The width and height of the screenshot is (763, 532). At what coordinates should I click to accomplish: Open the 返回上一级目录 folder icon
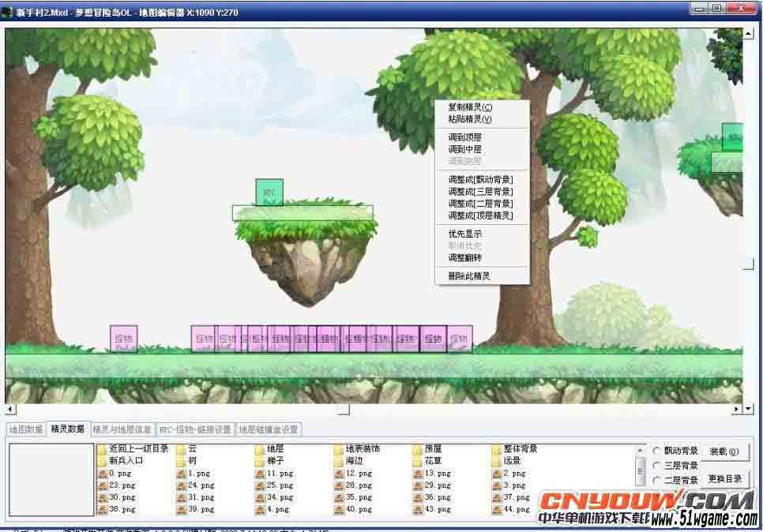point(102,448)
